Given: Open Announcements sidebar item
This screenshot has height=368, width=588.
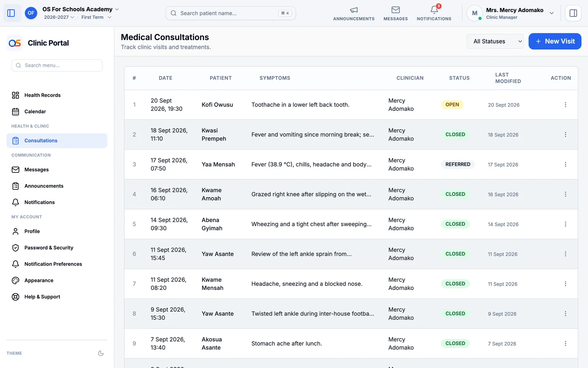Looking at the screenshot, I should (57, 186).
